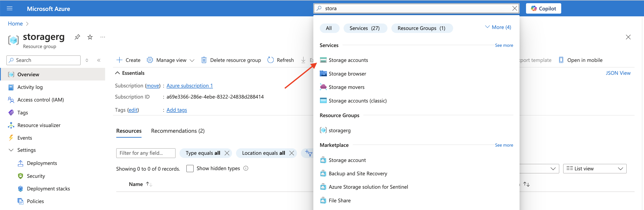
Task: Expand More (4) search filter options
Action: [x=498, y=27]
